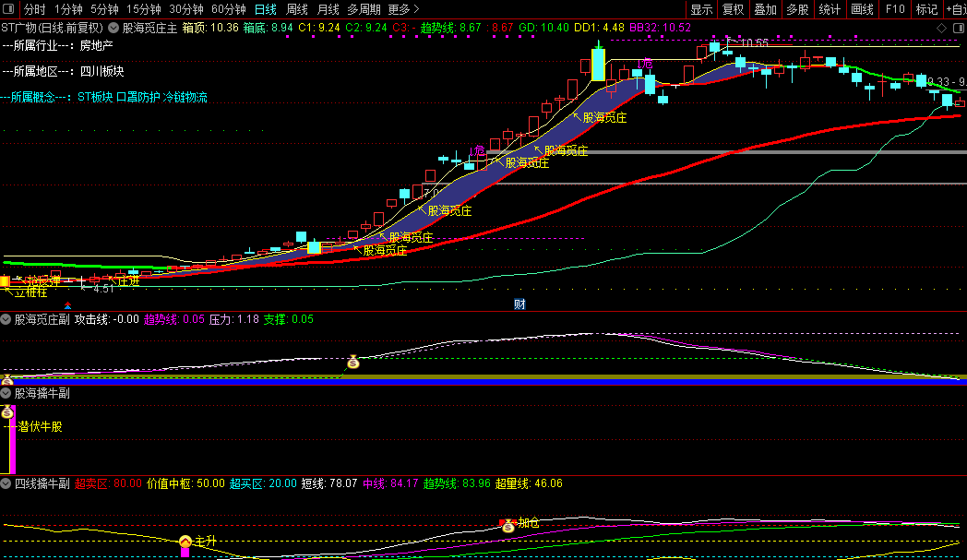Click the 标记 mark button

pos(927,9)
